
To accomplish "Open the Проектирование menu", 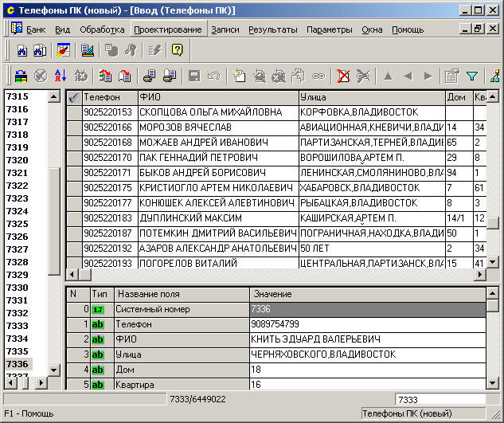I will click(167, 29).
